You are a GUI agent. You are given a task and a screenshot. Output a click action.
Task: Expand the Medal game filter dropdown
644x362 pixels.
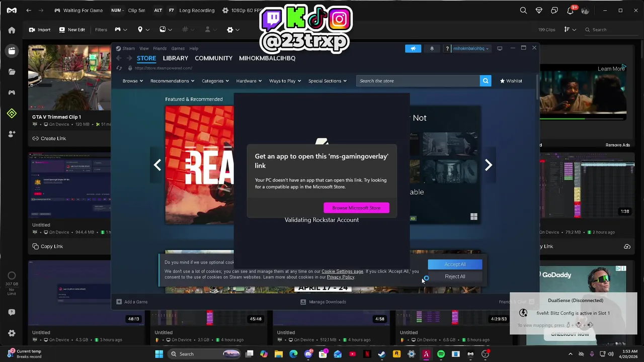click(x=121, y=30)
